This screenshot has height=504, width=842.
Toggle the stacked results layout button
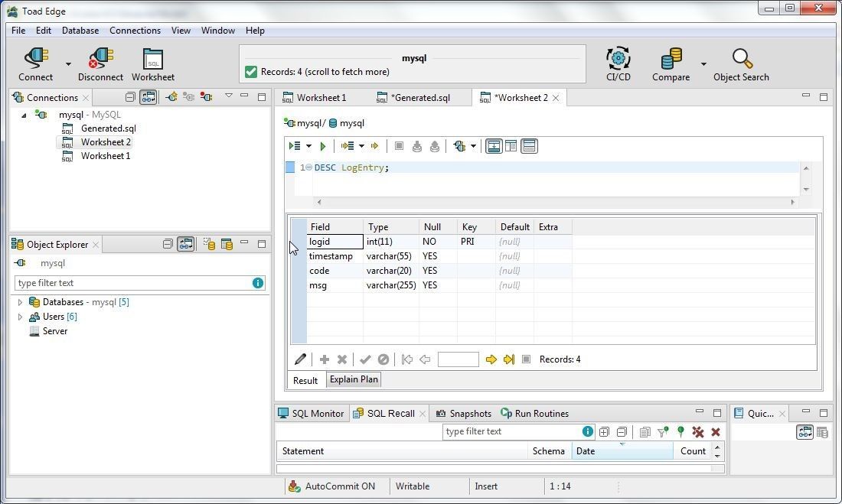click(529, 146)
